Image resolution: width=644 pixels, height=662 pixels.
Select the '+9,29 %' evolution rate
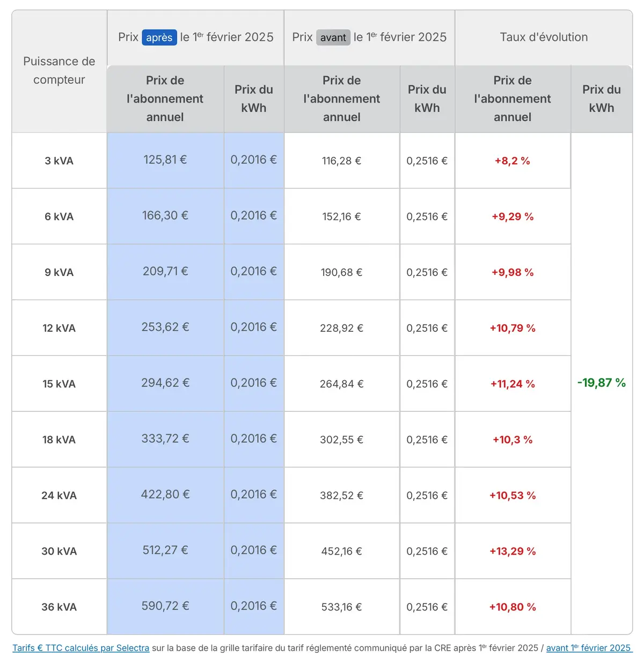[513, 216]
